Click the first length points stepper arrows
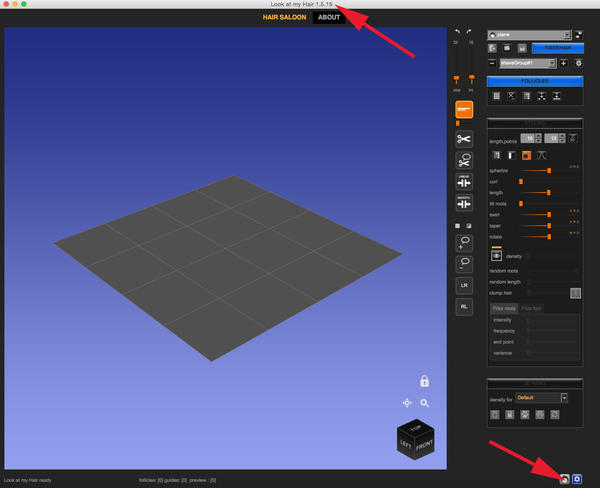 point(538,138)
